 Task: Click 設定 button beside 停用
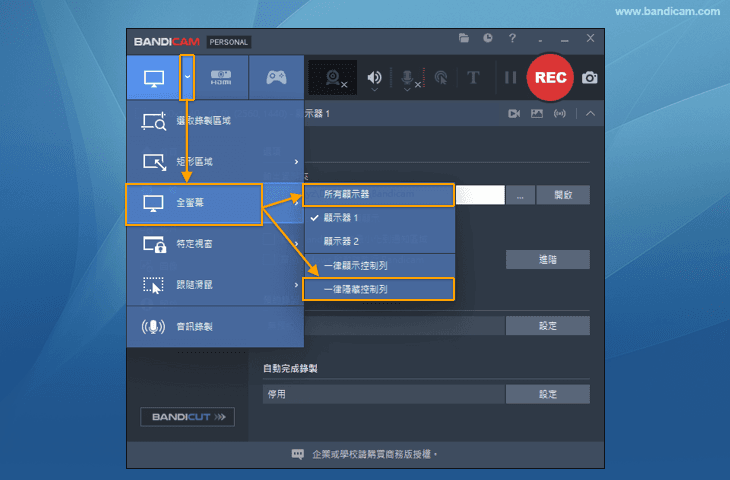tap(548, 394)
